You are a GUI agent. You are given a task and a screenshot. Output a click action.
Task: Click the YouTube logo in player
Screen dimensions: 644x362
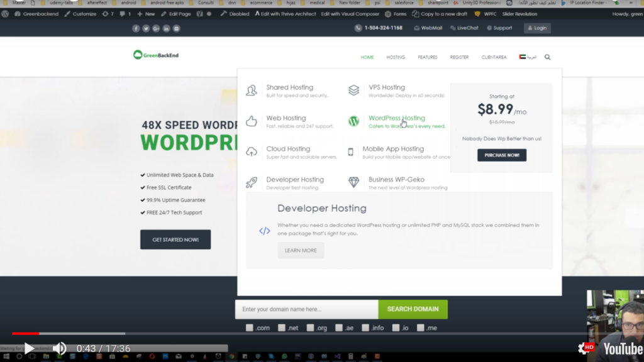tap(623, 349)
